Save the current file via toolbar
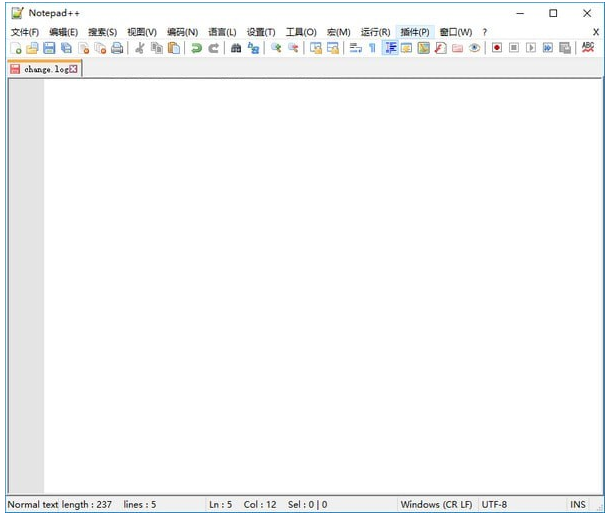Image resolution: width=612 pixels, height=516 pixels. pos(49,48)
